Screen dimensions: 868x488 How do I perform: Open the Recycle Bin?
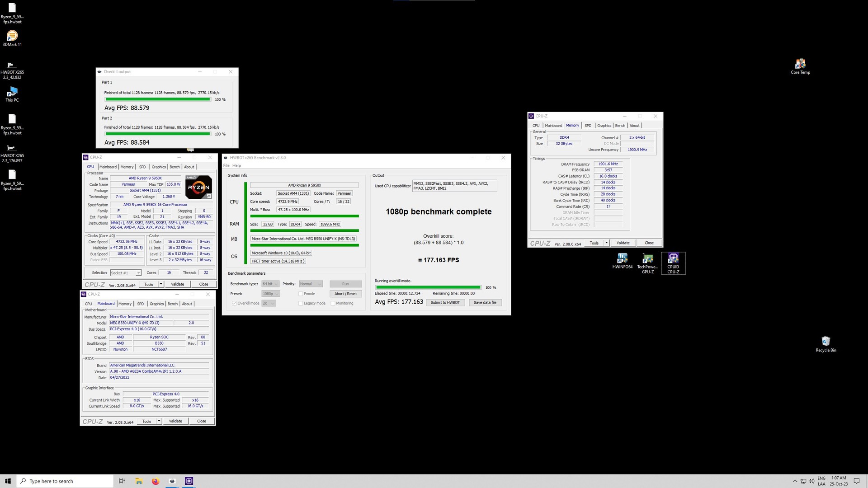tap(826, 344)
